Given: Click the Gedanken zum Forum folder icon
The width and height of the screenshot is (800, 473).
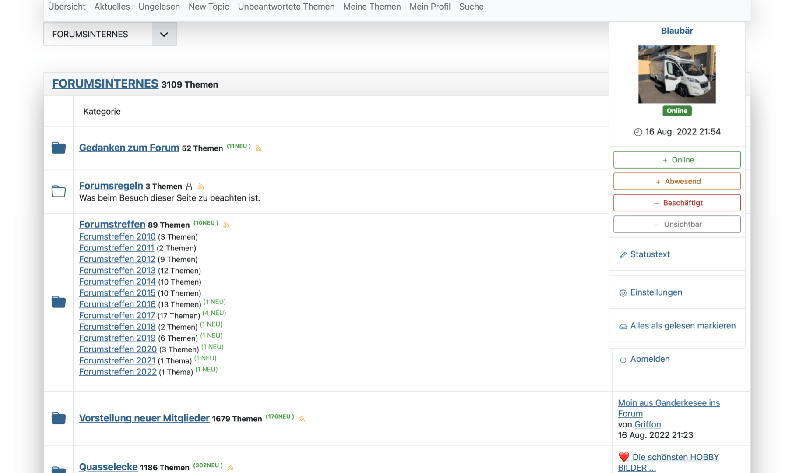Looking at the screenshot, I should 58,148.
